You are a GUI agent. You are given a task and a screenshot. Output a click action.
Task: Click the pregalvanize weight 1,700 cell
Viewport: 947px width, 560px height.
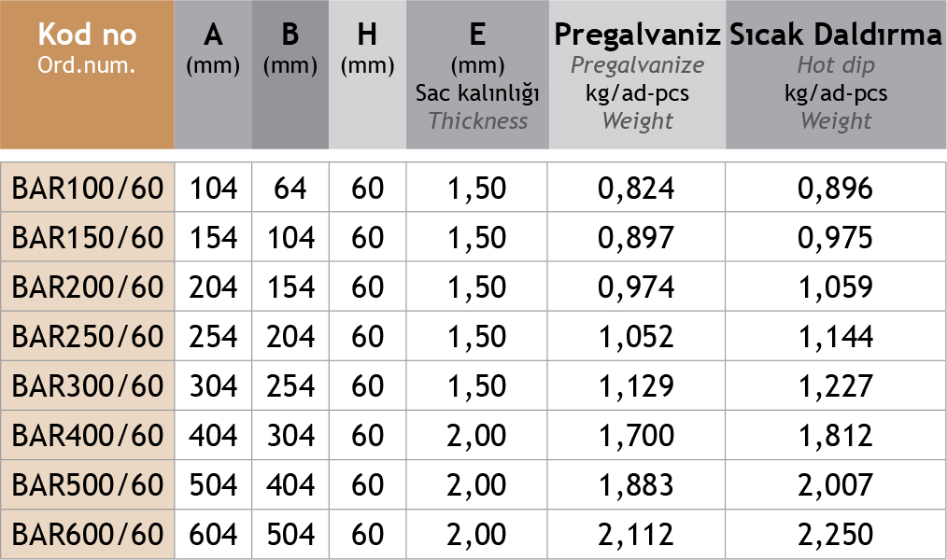point(637,436)
